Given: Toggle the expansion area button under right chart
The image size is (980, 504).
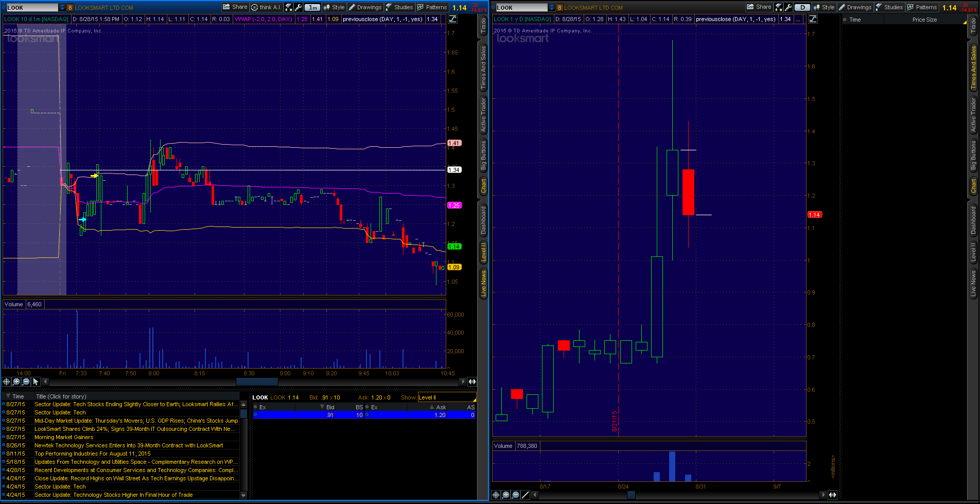Looking at the screenshot, I should [x=832, y=495].
